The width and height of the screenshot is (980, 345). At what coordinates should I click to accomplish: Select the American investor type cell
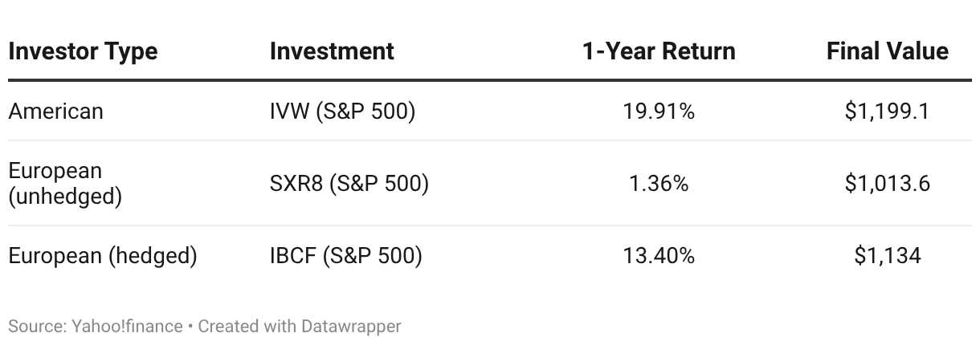(55, 111)
